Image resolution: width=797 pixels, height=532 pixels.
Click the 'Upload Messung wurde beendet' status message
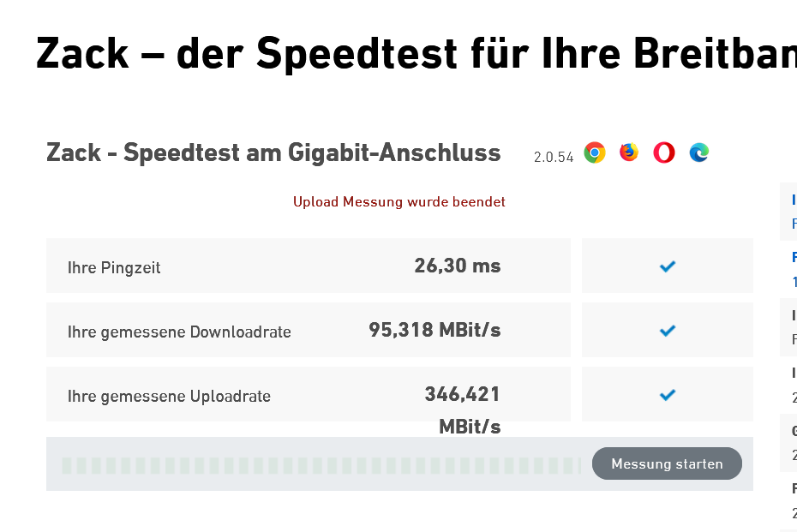pyautogui.click(x=398, y=202)
